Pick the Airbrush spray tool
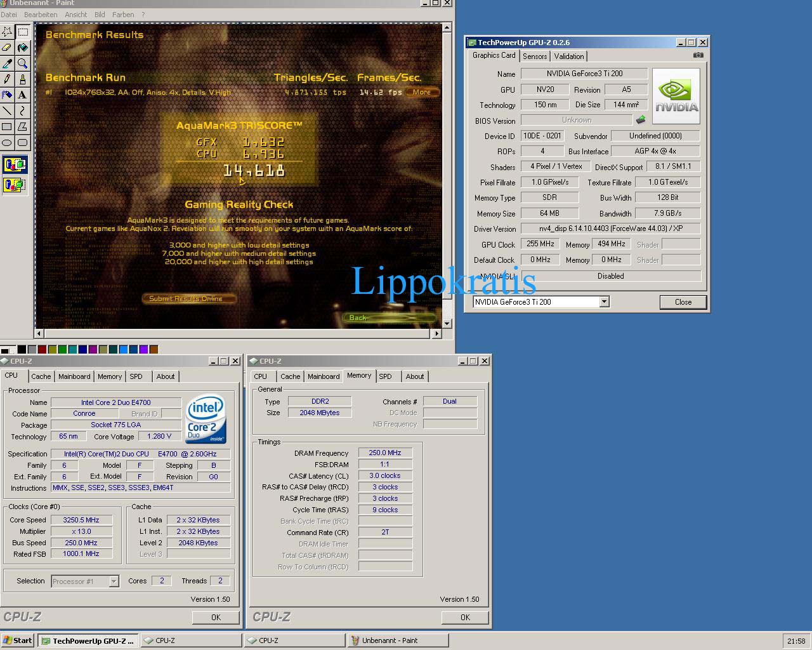This screenshot has height=650, width=812. (x=7, y=95)
